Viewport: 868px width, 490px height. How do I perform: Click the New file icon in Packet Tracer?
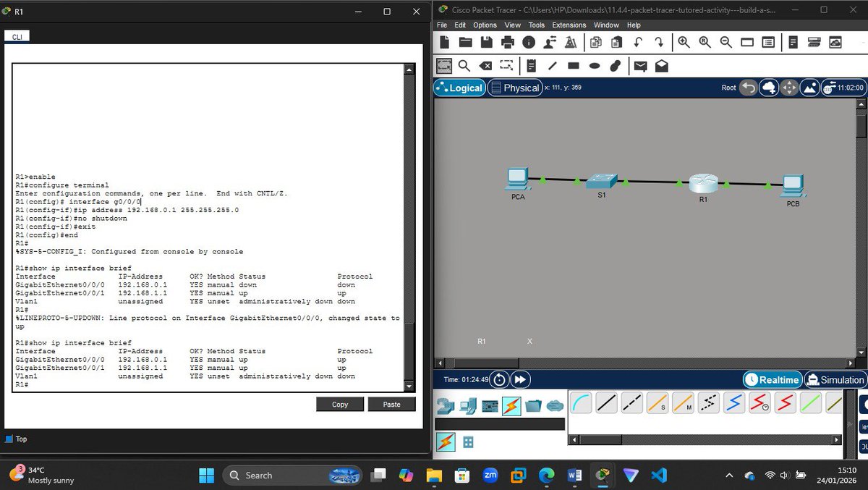click(x=445, y=43)
